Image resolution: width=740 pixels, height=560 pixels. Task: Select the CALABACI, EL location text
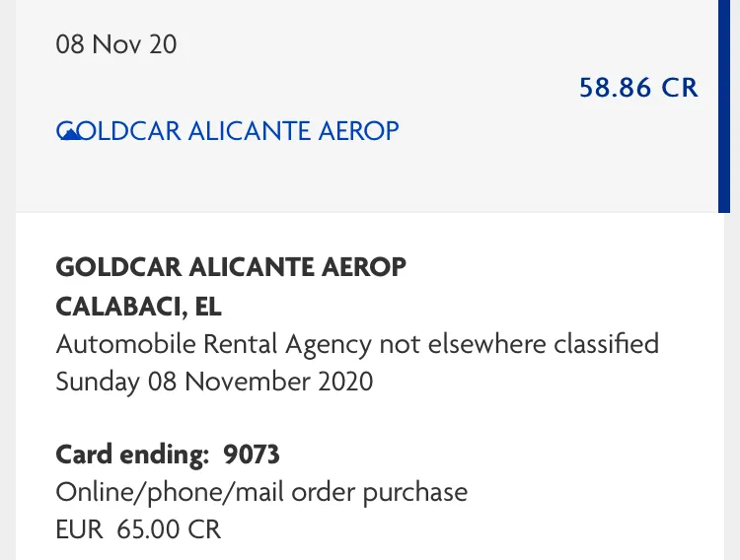point(139,307)
